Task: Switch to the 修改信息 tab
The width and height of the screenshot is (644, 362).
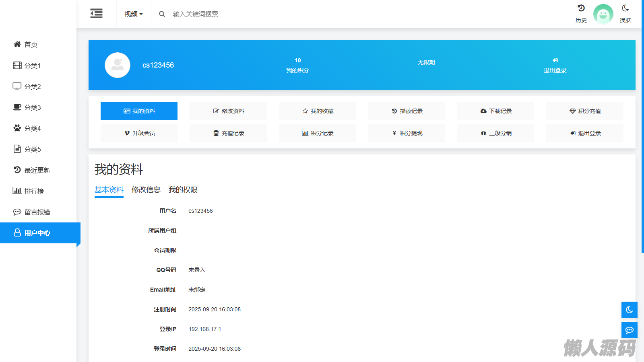Action: (146, 190)
